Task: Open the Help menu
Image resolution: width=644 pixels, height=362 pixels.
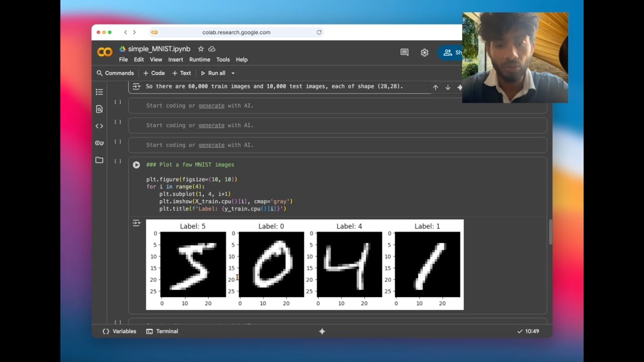Action: pos(242,59)
